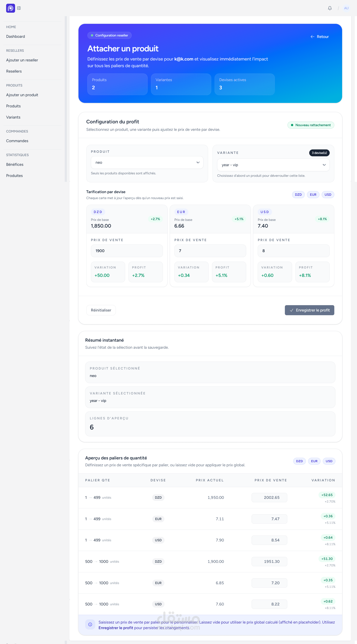Click DZD chip in Aperçu des paliers header
The height and width of the screenshot is (644, 357).
tap(299, 461)
